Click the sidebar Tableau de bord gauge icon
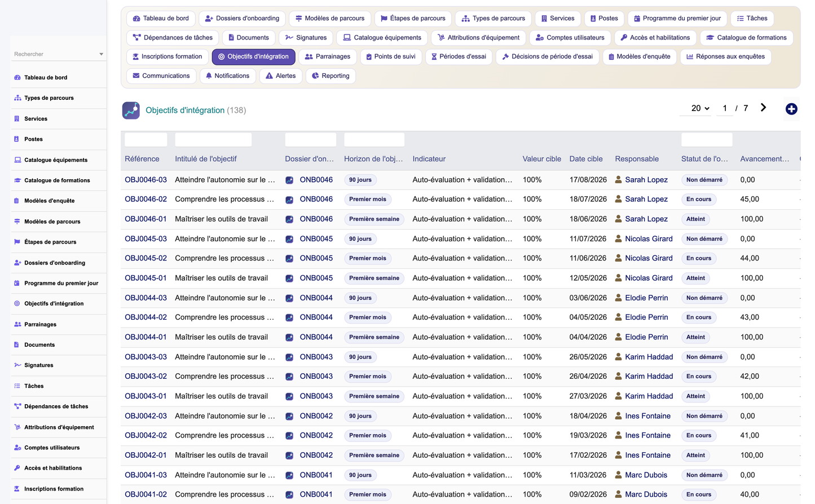815x504 pixels. [x=17, y=77]
